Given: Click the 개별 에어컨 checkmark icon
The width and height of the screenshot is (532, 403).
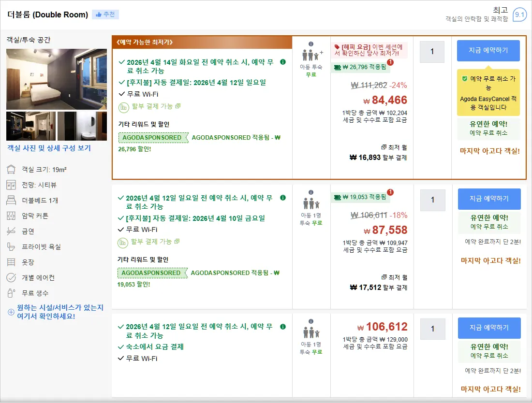Looking at the screenshot, I should tap(11, 277).
